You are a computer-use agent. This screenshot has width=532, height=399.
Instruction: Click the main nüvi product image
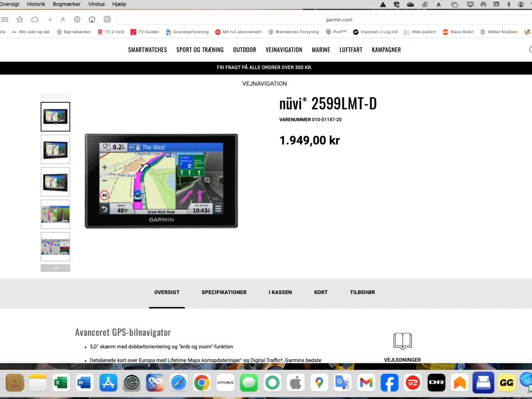click(161, 181)
